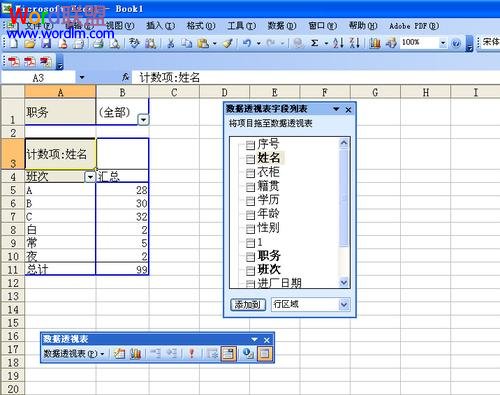Image resolution: width=500 pixels, height=395 pixels.
Task: Open the 职务 (全部) filter dropdown
Action: (x=143, y=120)
